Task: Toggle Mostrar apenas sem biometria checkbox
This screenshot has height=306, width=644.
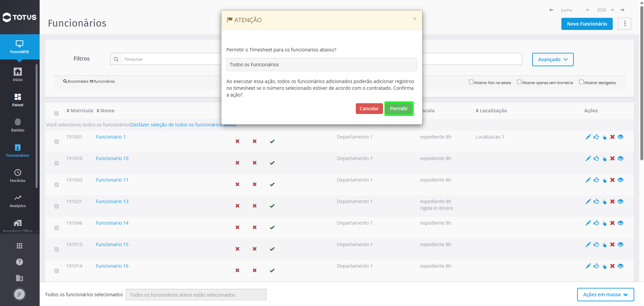Action: pos(519,82)
